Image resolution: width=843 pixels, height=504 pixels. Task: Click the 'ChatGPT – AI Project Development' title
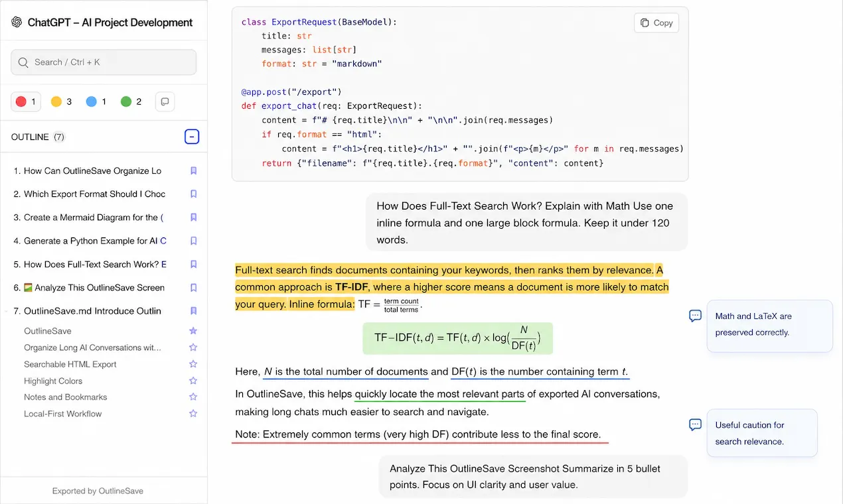(110, 23)
